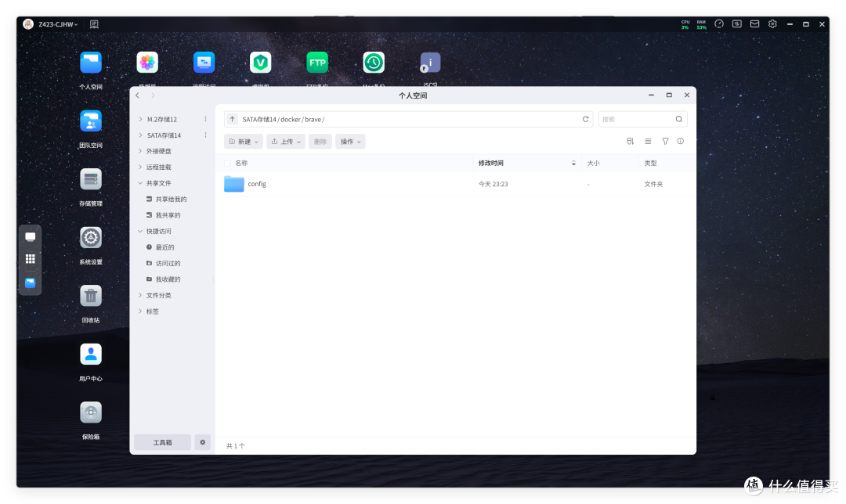Click the 工具箱 button

tap(162, 442)
